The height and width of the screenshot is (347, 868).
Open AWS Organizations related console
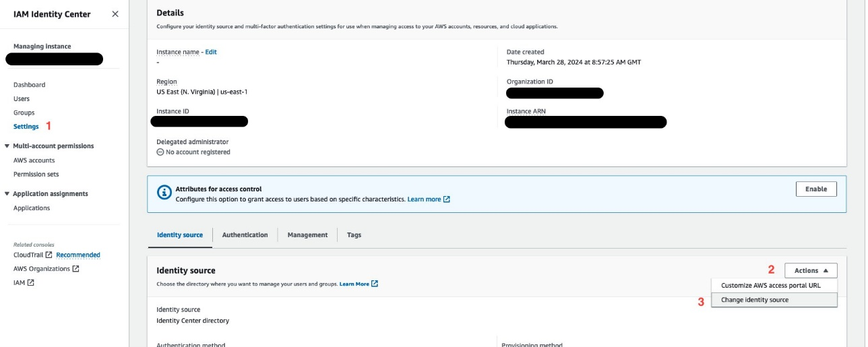point(42,269)
